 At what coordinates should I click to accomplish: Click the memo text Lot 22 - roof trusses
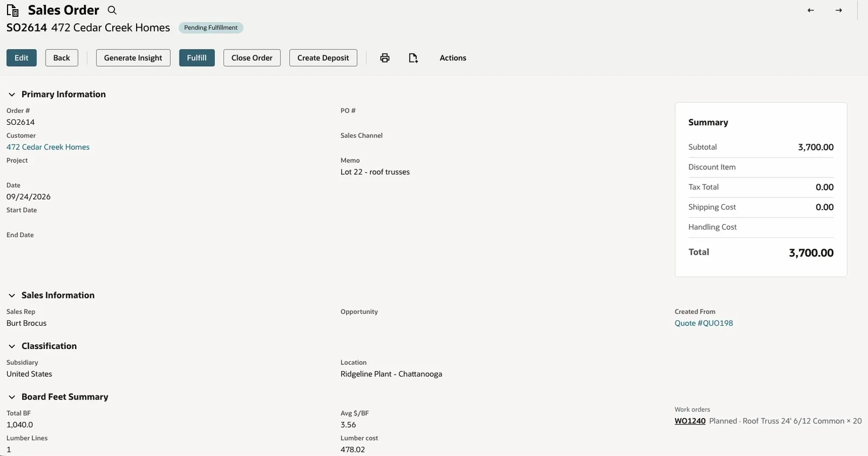coord(375,172)
